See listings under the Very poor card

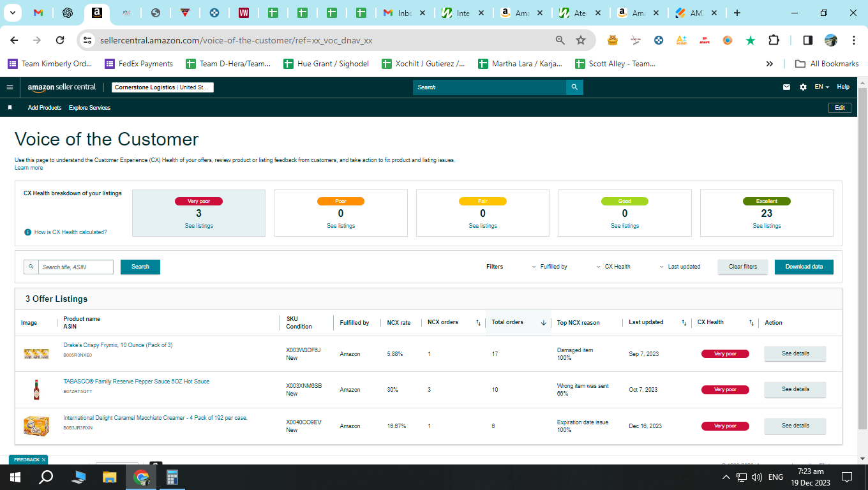pos(199,226)
